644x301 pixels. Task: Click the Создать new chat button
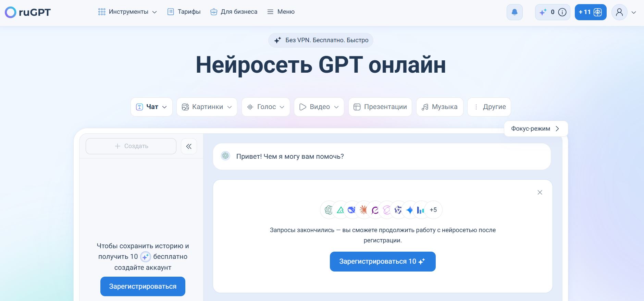pyautogui.click(x=131, y=146)
